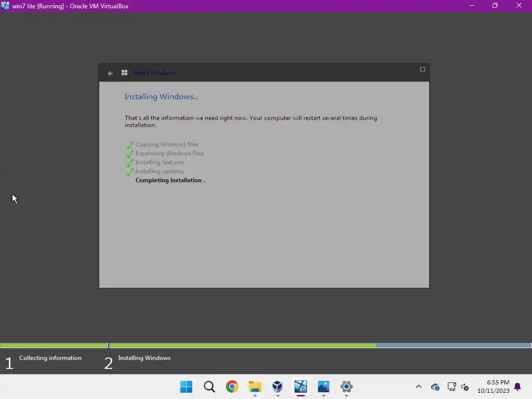Launch Google Chrome from the taskbar
This screenshot has width=532, height=399.
point(232,387)
